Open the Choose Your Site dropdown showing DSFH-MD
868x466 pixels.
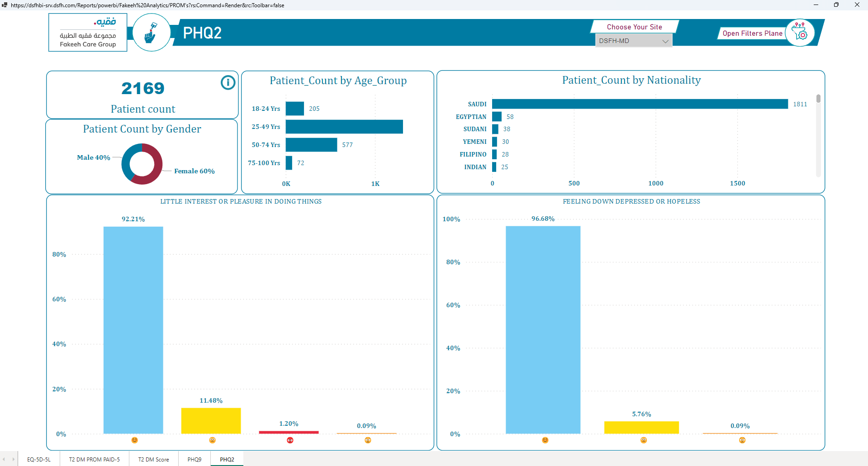click(634, 41)
